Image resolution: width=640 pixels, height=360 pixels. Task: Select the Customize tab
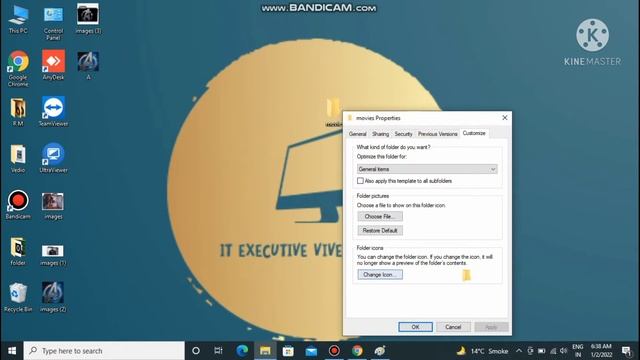(x=474, y=133)
